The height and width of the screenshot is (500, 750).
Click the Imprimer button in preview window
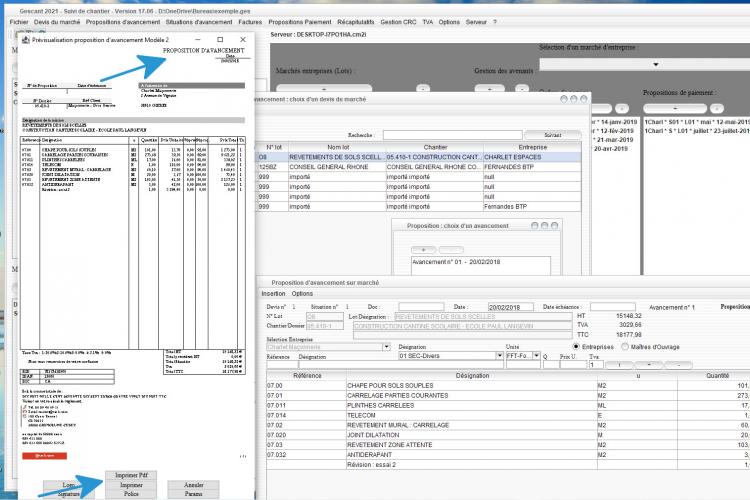click(131, 485)
